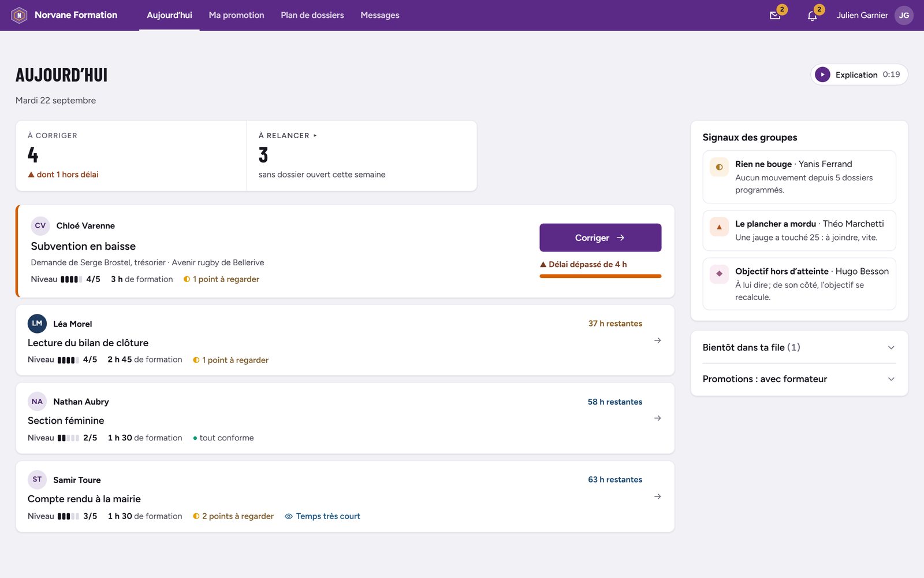This screenshot has width=924, height=578.
Task: Click the 63 h restantes label
Action: tap(615, 480)
